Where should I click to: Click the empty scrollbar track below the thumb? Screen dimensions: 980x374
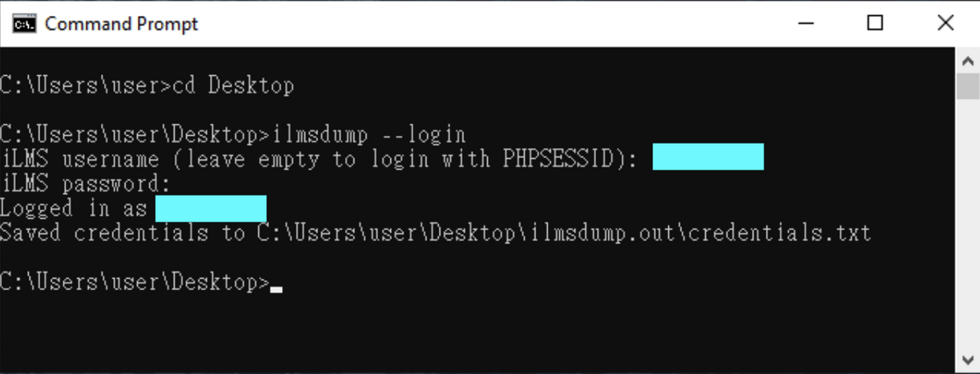[969, 230]
